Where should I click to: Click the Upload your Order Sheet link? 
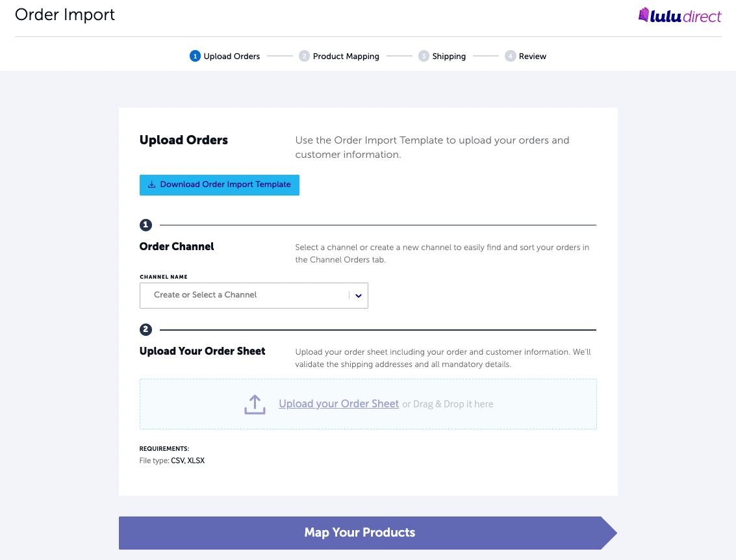coord(338,403)
